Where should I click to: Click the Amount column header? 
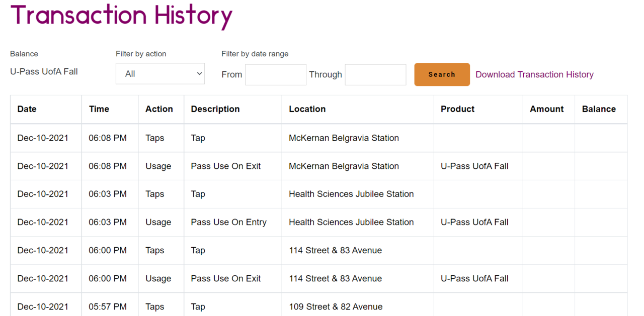click(546, 109)
